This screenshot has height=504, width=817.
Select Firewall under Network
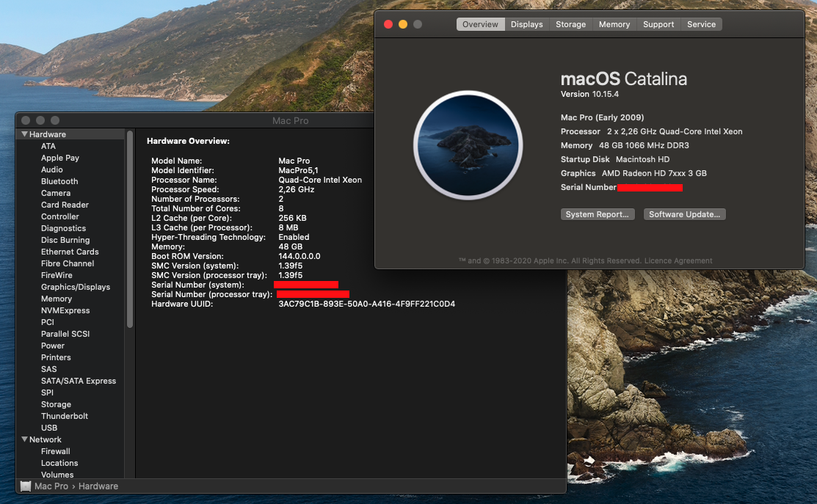(55, 451)
